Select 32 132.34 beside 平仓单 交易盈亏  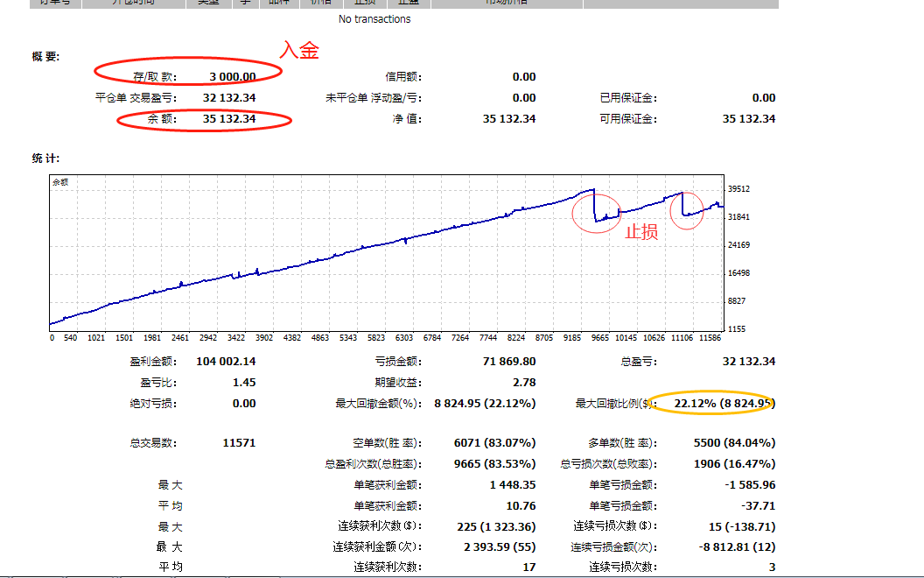tap(229, 98)
